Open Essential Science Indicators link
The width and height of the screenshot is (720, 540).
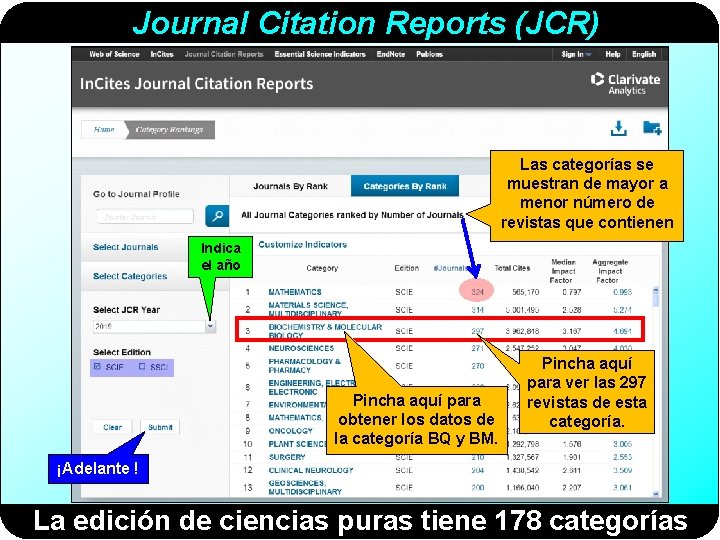tap(320, 54)
